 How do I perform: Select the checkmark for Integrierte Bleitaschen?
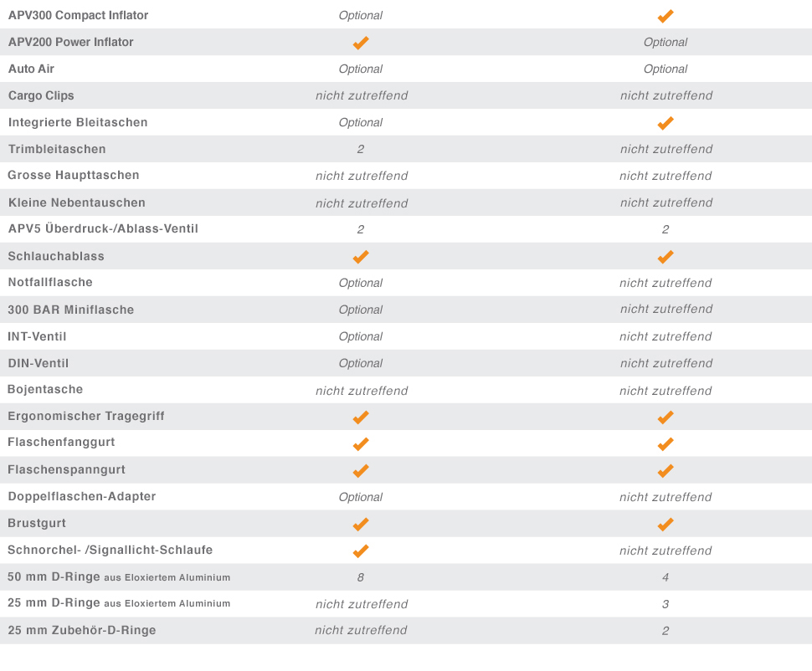[x=666, y=123]
